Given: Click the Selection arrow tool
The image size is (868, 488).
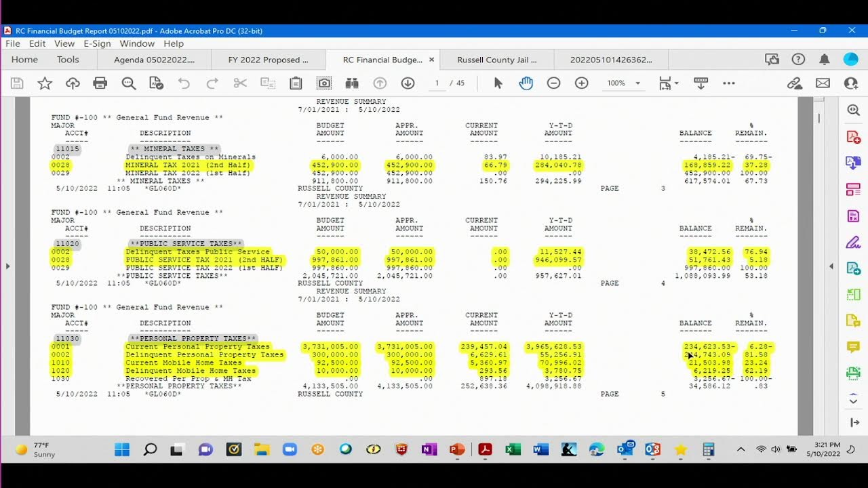Looking at the screenshot, I should click(x=498, y=83).
